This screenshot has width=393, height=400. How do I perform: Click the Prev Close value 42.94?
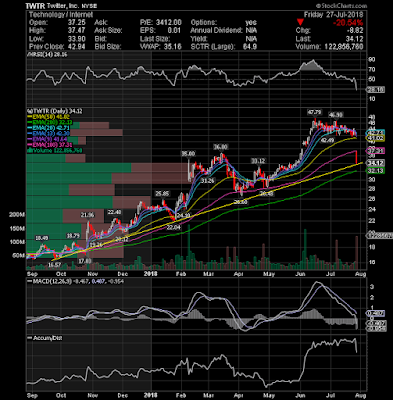(76, 46)
